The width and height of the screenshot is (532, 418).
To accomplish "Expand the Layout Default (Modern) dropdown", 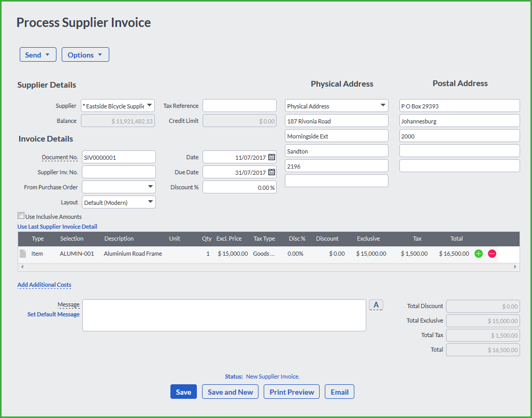I will (x=150, y=202).
